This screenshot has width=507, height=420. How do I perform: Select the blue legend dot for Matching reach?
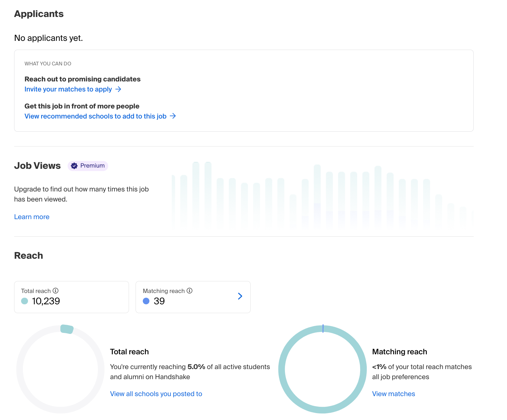coord(146,301)
